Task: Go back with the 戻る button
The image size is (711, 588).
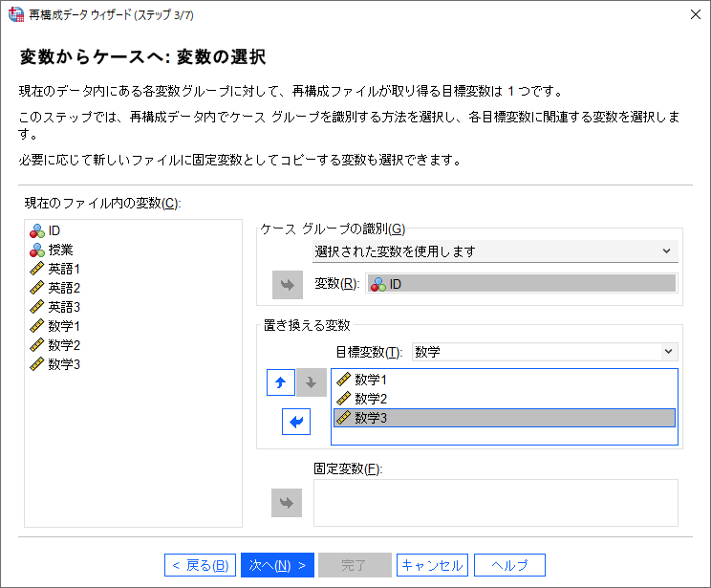Action: (199, 565)
